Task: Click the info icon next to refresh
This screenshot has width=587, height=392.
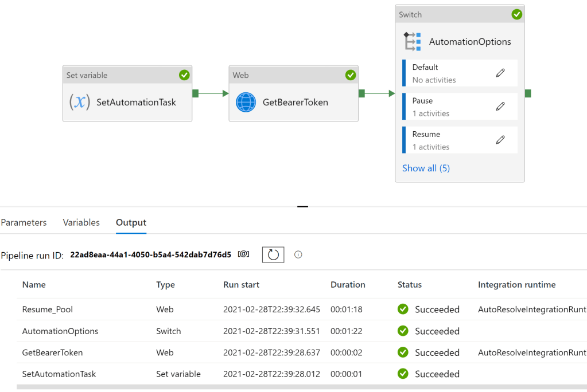Action: [298, 254]
